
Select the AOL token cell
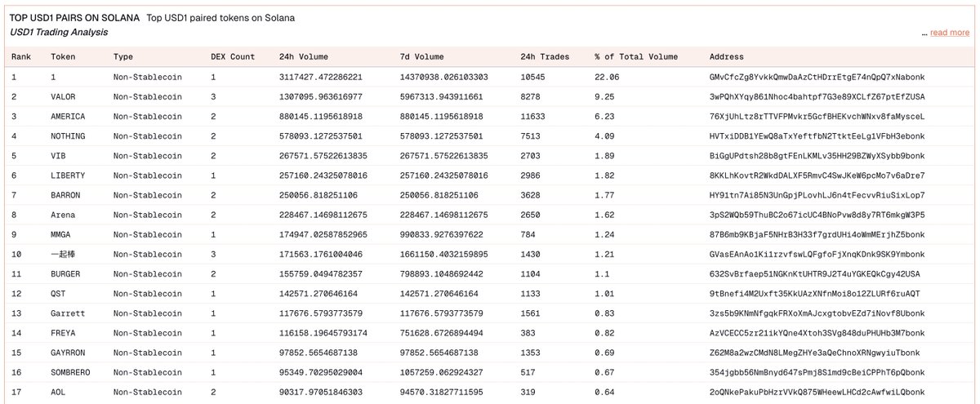tap(58, 391)
